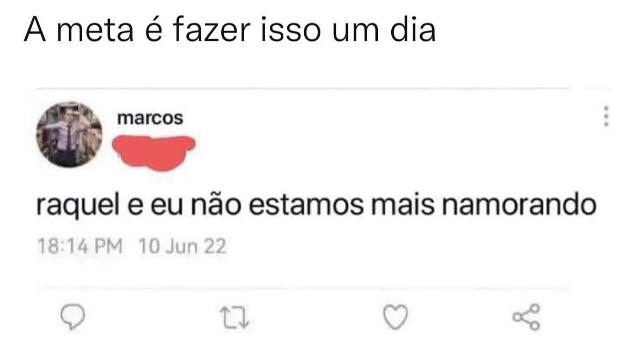Viewport: 644px width, 338px height.
Task: Open the three-dot more options menu
Action: click(606, 116)
